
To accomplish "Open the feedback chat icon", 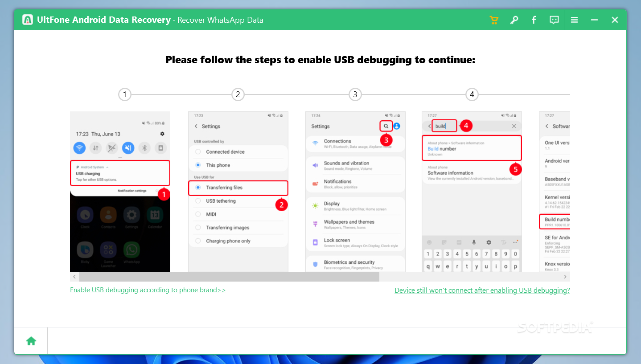I will 554,20.
